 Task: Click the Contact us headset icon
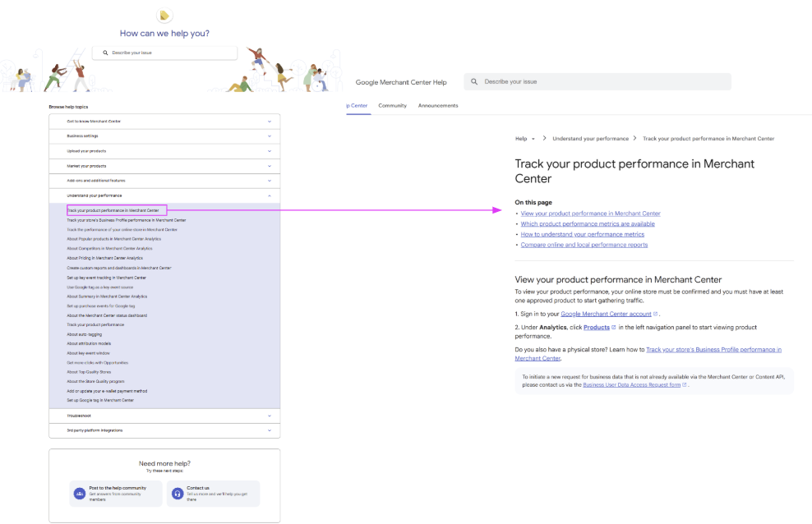coord(178,494)
